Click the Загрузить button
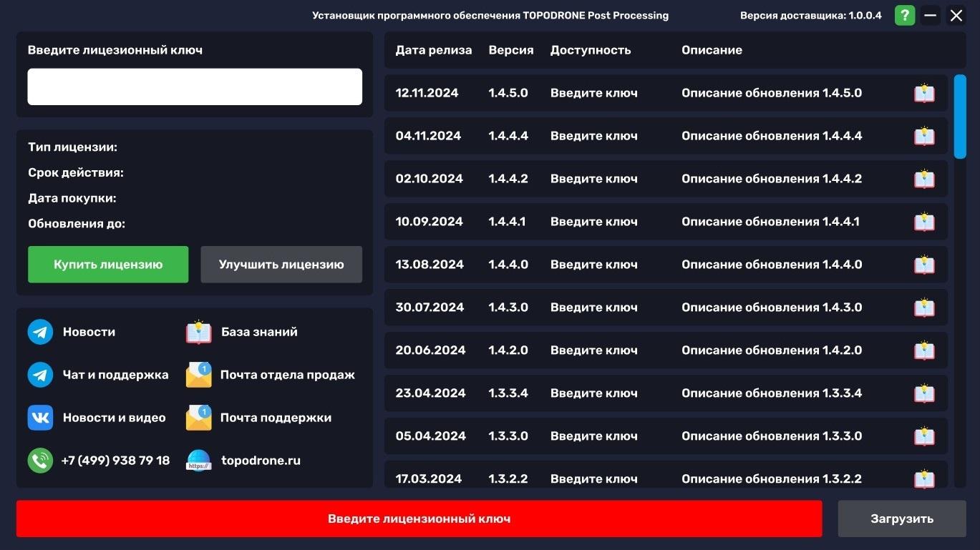The width and height of the screenshot is (980, 550). 902,519
